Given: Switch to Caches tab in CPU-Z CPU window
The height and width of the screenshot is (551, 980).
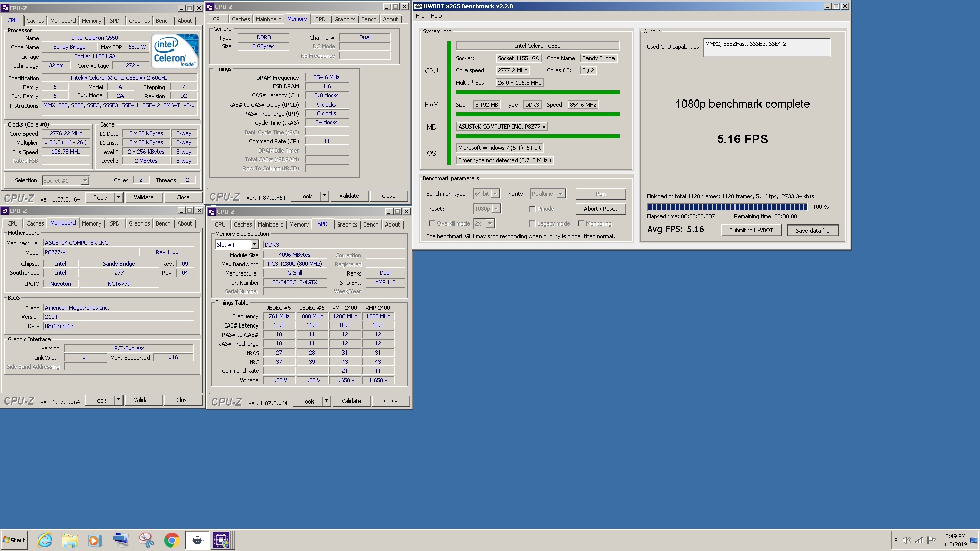Looking at the screenshot, I should click(35, 21).
